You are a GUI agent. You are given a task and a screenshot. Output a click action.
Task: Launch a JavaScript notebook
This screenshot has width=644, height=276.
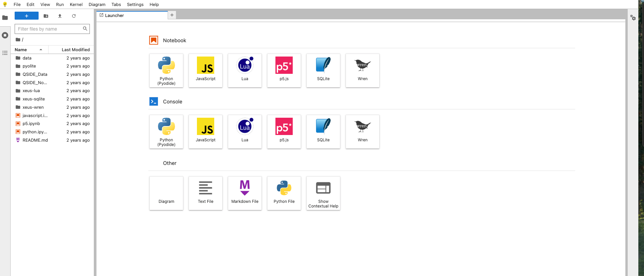(x=206, y=70)
